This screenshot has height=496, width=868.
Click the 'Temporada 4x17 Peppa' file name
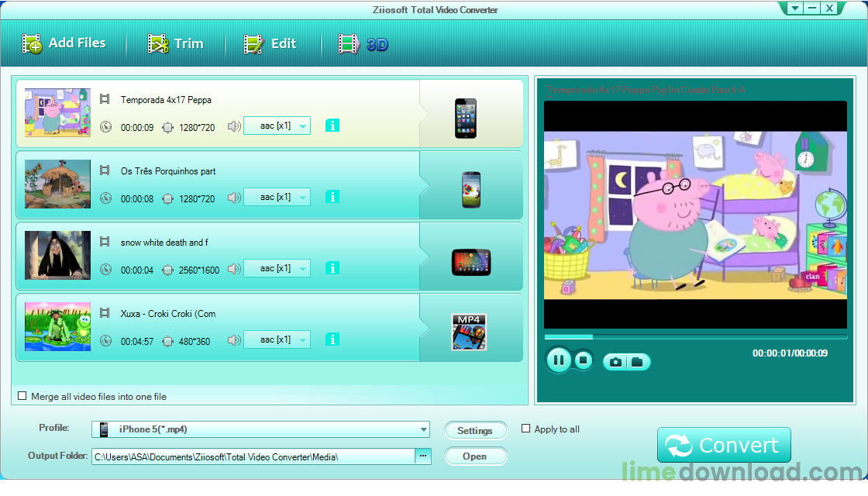pos(166,100)
